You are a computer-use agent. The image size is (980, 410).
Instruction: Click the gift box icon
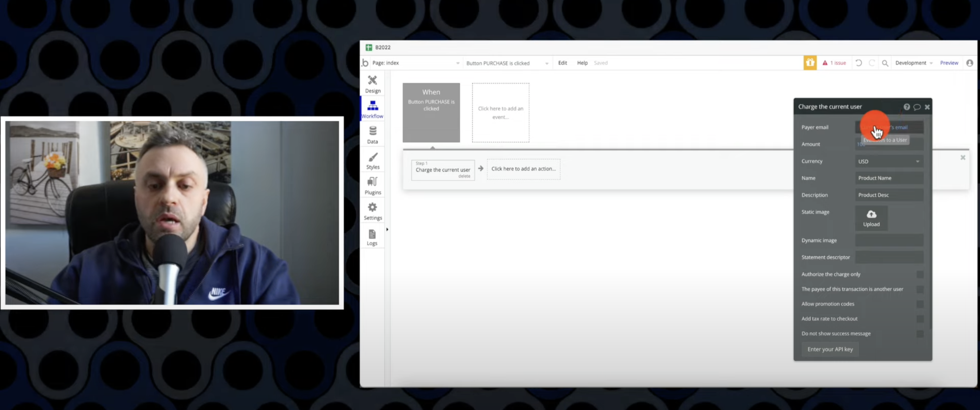click(x=810, y=63)
